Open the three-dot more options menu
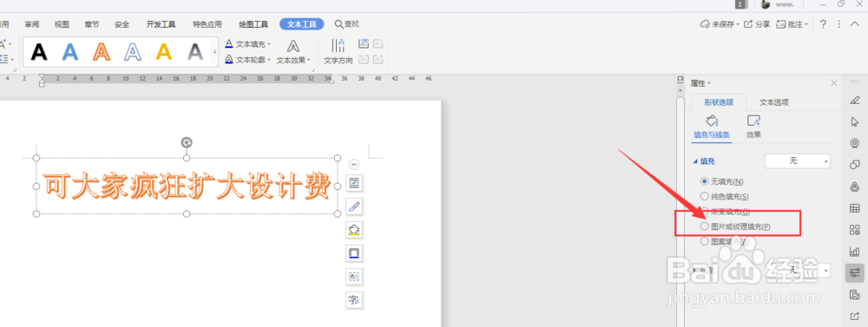The image size is (868, 327). click(839, 24)
